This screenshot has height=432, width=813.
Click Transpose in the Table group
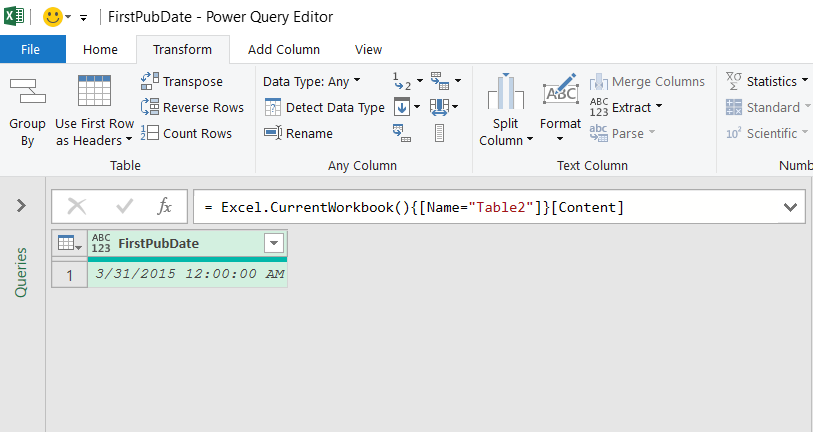coord(181,81)
